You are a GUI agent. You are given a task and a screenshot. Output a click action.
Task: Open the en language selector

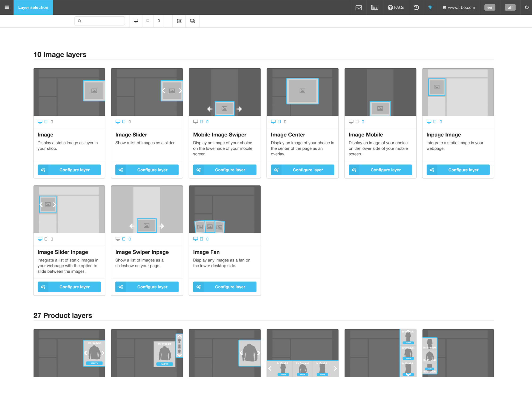(x=489, y=7)
